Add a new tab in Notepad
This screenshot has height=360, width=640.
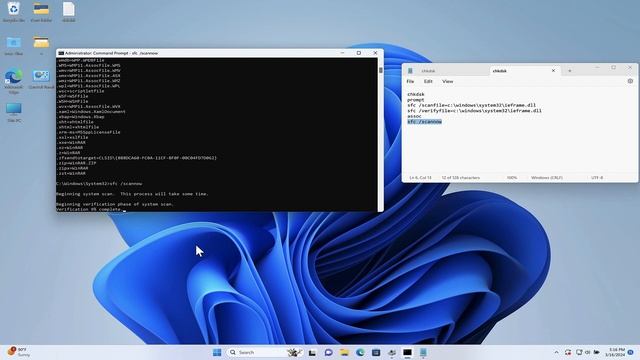570,71
